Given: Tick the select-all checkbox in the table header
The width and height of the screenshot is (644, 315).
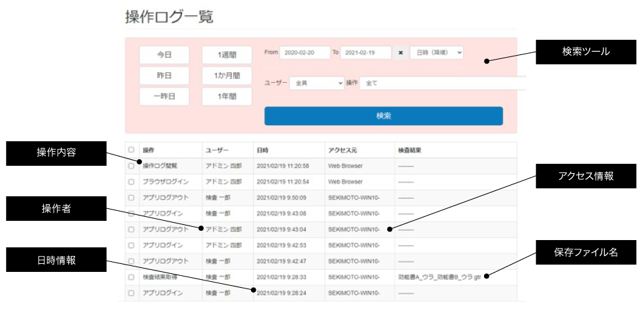Looking at the screenshot, I should 131,150.
